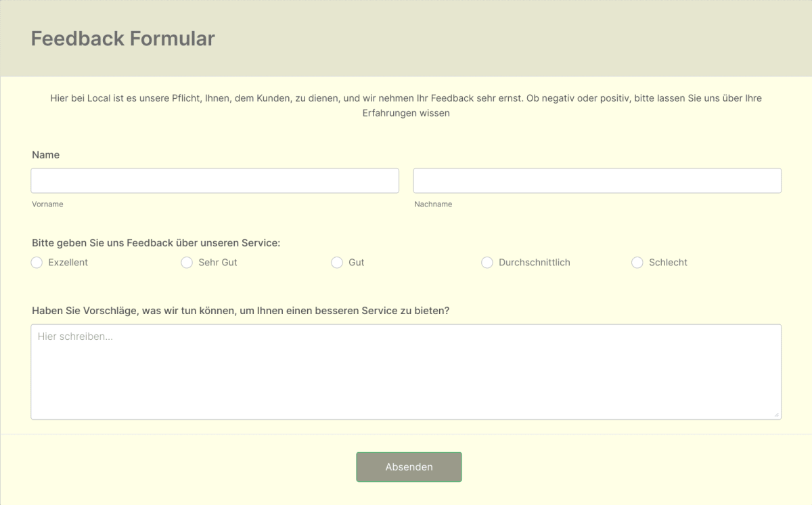Click the textarea resize handle
The width and height of the screenshot is (812, 505).
click(777, 415)
